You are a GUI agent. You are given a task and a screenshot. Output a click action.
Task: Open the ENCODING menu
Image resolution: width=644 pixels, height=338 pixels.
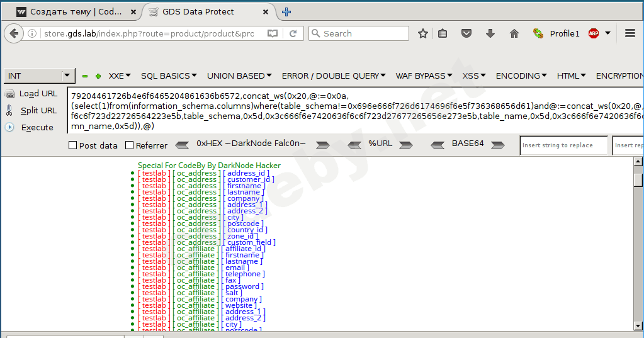521,76
